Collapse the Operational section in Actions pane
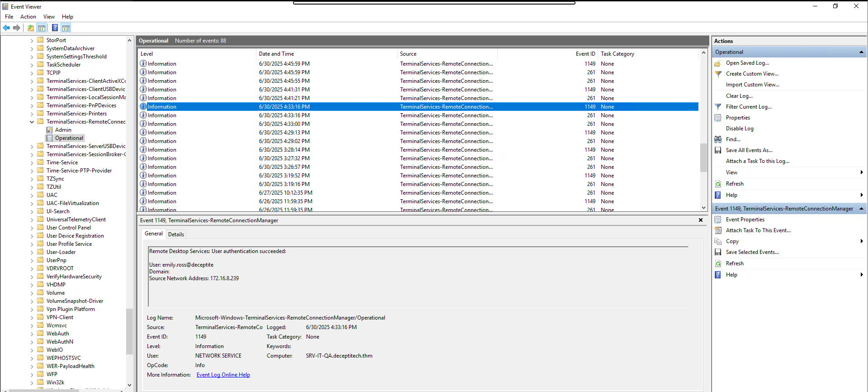 point(861,52)
